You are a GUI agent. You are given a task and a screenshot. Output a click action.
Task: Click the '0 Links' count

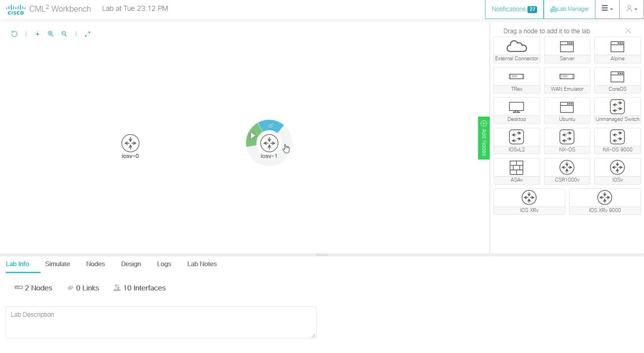tap(83, 288)
